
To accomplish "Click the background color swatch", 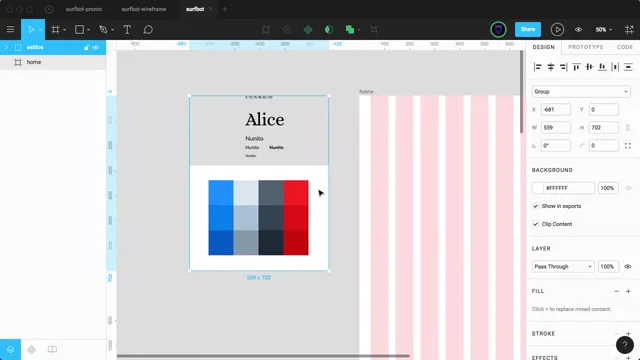I will click(x=538, y=188).
